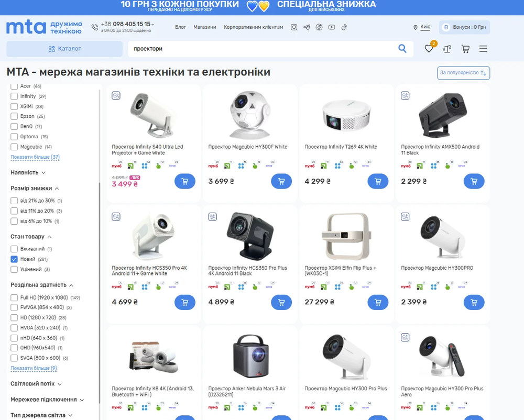The image size is (524, 420).
Task: Check the Magcubic brand filter
Action: (14, 147)
